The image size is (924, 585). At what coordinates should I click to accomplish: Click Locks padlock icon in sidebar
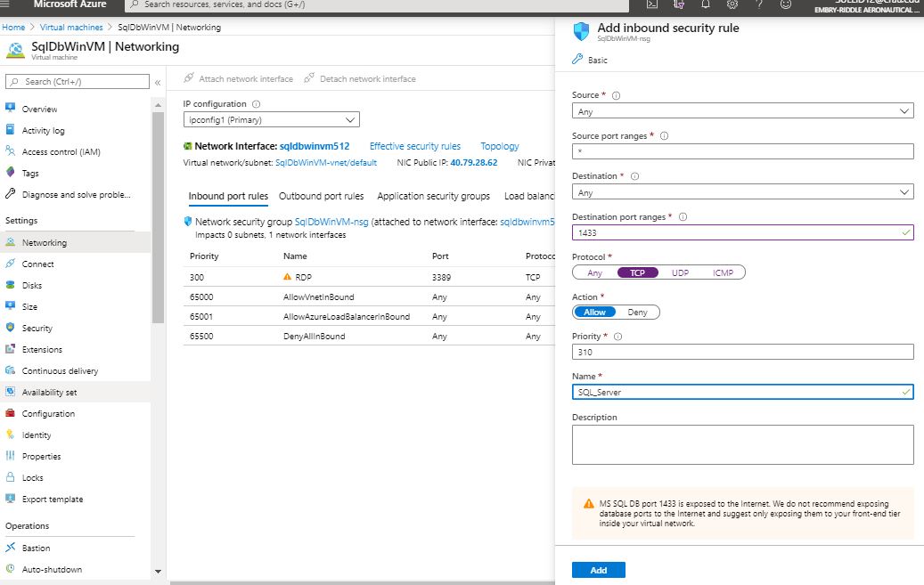(x=10, y=477)
